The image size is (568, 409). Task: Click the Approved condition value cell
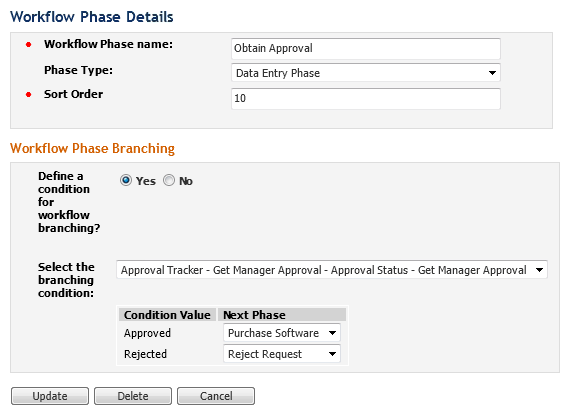147,333
